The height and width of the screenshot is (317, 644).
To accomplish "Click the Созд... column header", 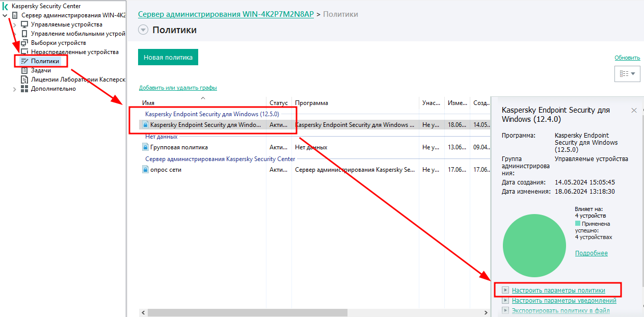I will pos(480,103).
